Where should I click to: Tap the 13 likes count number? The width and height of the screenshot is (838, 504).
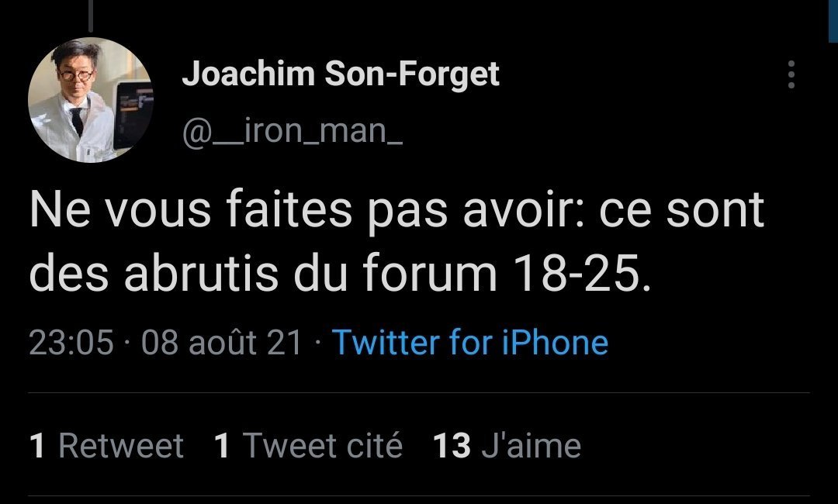coord(452,446)
